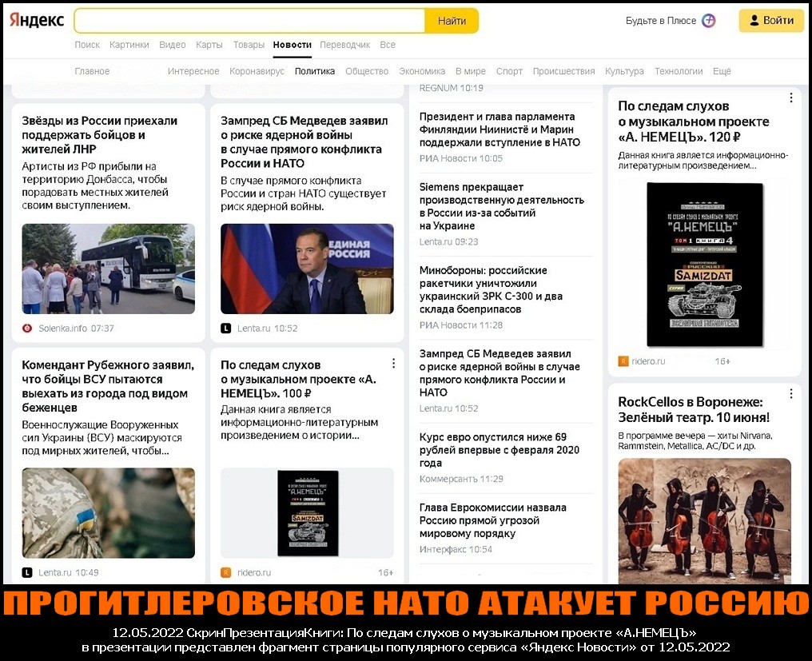Open the В мире news category

pos(471,71)
